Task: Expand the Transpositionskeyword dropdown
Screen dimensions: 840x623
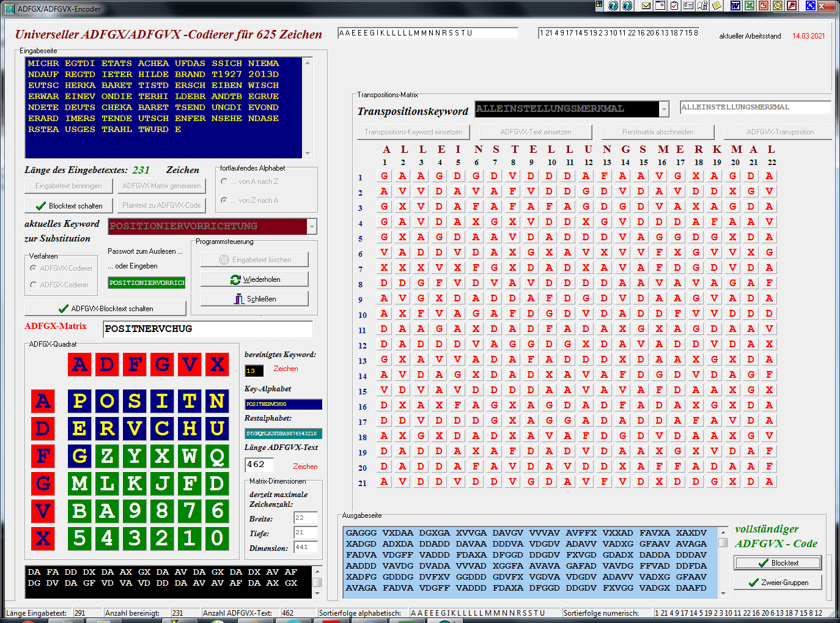Action: [664, 109]
